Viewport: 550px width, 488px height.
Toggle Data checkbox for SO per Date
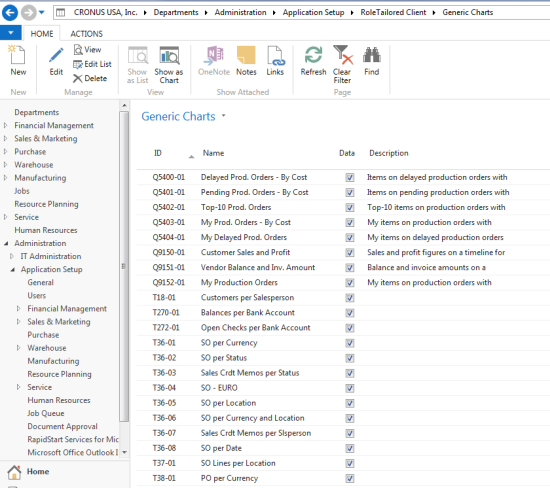[350, 448]
